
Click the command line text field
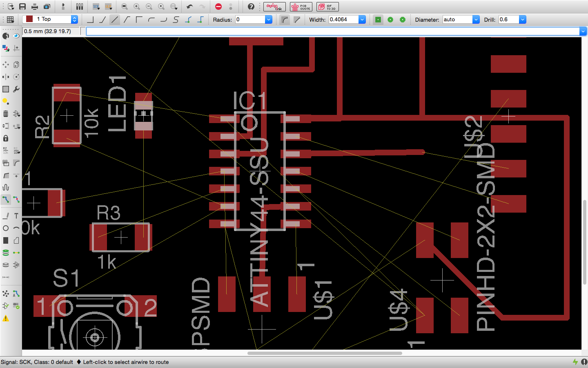[x=333, y=31]
